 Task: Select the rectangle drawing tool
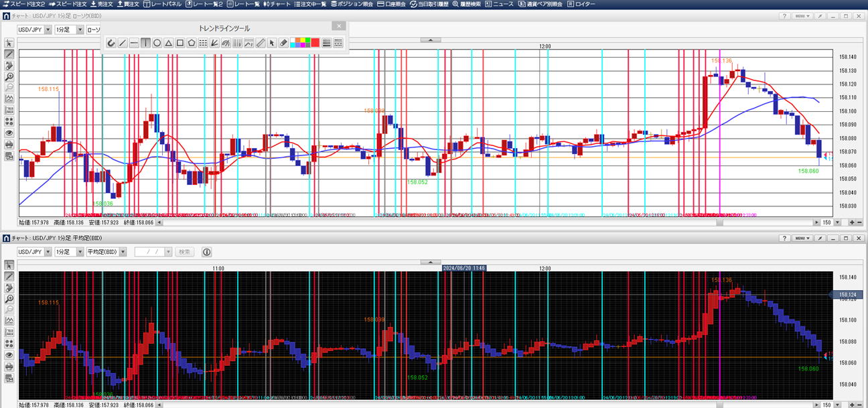click(179, 43)
